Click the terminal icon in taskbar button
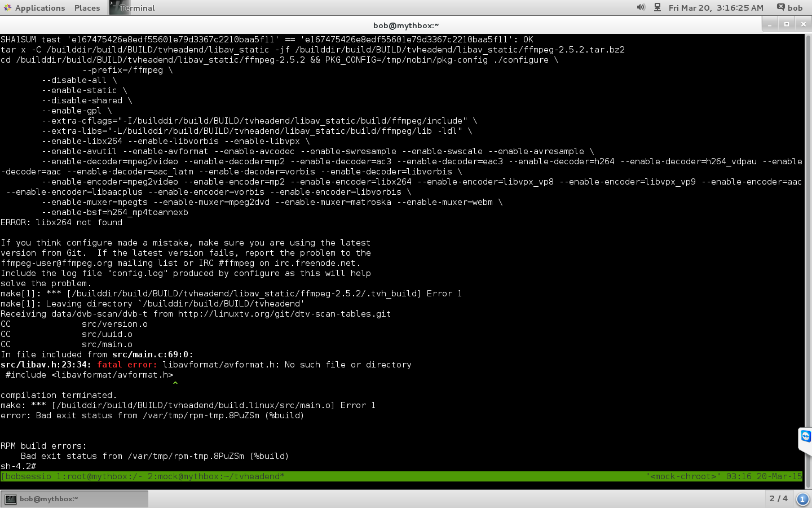This screenshot has width=812, height=508. [x=10, y=499]
